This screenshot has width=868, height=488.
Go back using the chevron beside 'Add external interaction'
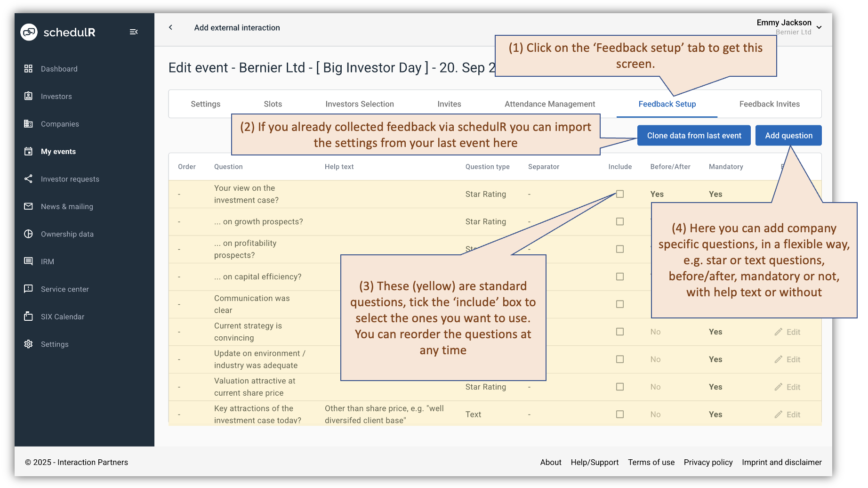pos(170,27)
